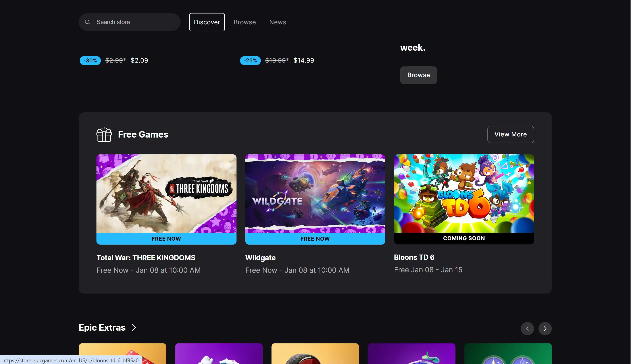Click the Total War: THREE KINGDOMS title

point(146,257)
